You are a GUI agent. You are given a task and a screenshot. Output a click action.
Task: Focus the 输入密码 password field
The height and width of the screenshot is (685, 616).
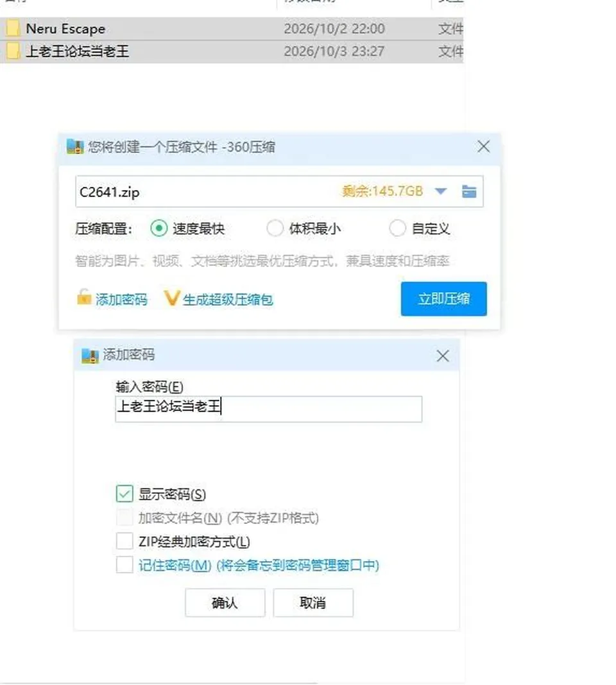coord(268,409)
